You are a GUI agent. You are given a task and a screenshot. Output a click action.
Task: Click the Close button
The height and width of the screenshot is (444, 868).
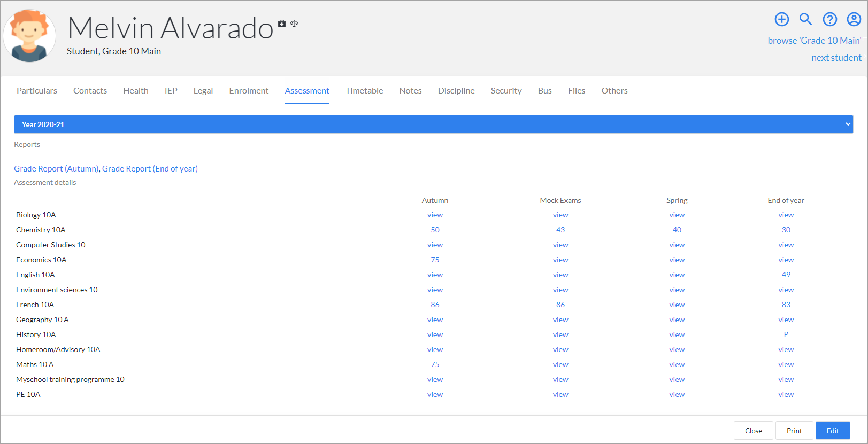(x=754, y=431)
